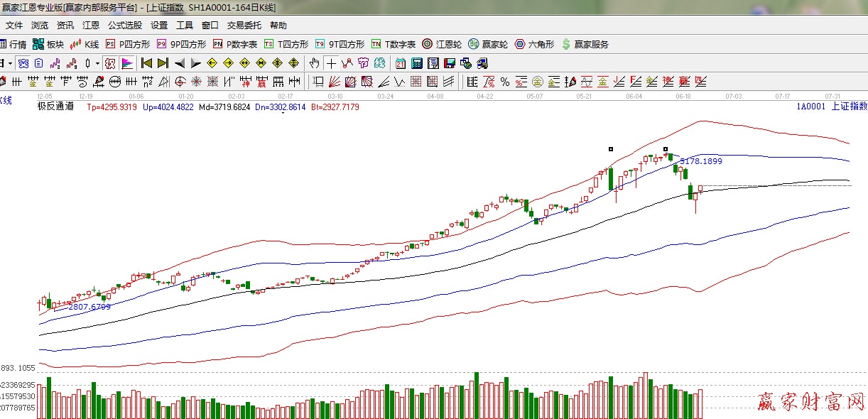This screenshot has height=419, width=868.
Task: Jump to first bar with skip-to-start arrow
Action: pos(146,63)
